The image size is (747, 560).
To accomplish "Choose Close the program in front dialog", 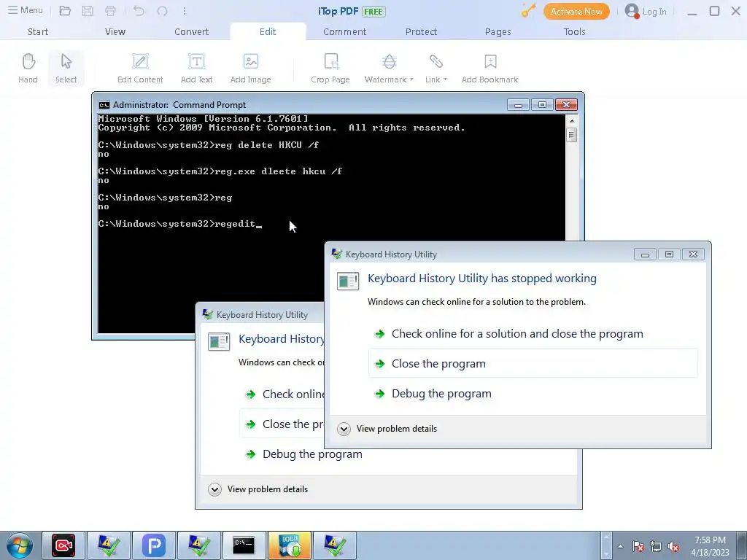I will (533, 363).
